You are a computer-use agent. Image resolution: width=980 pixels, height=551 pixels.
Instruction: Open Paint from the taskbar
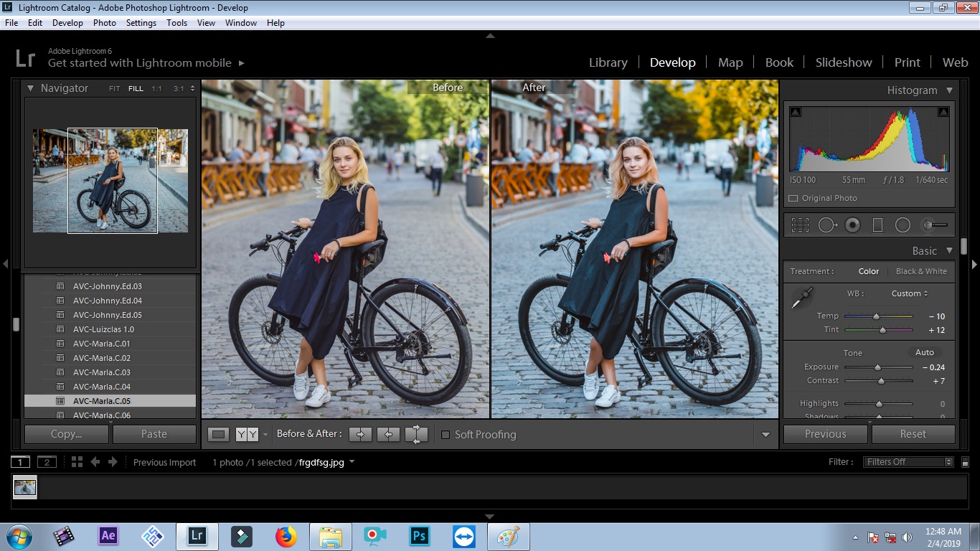coord(508,536)
